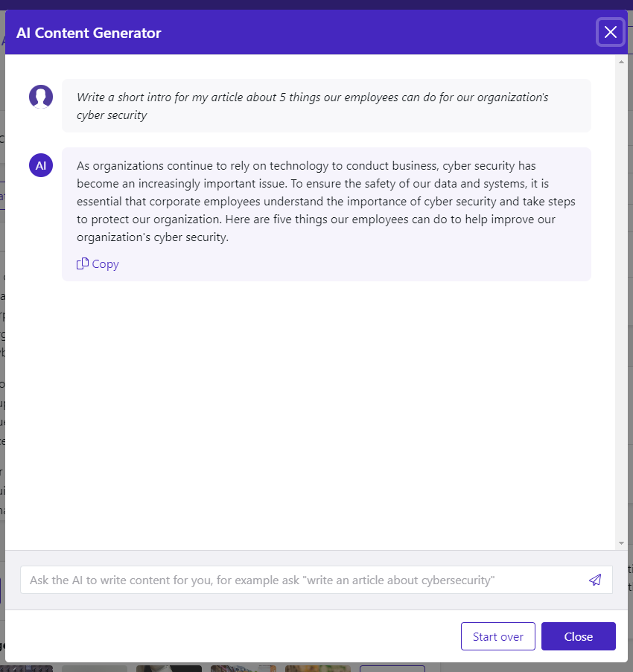Click the first background thumbnail at bottom-left

point(30,668)
